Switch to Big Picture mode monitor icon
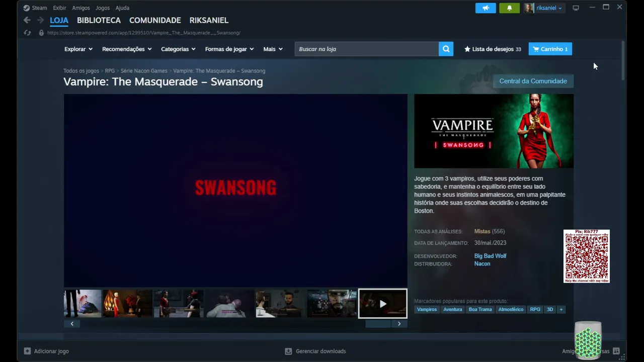Screen dimensions: 644x362 pos(576,8)
